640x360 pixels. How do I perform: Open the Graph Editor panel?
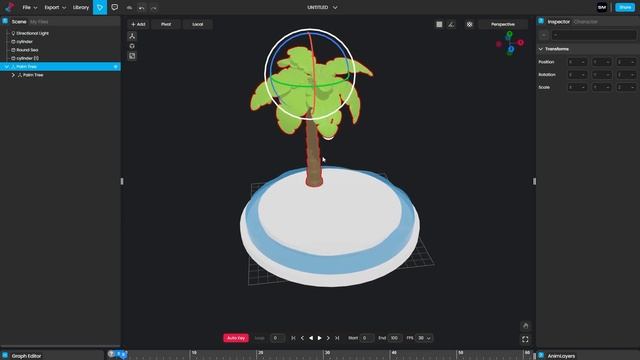[26, 356]
